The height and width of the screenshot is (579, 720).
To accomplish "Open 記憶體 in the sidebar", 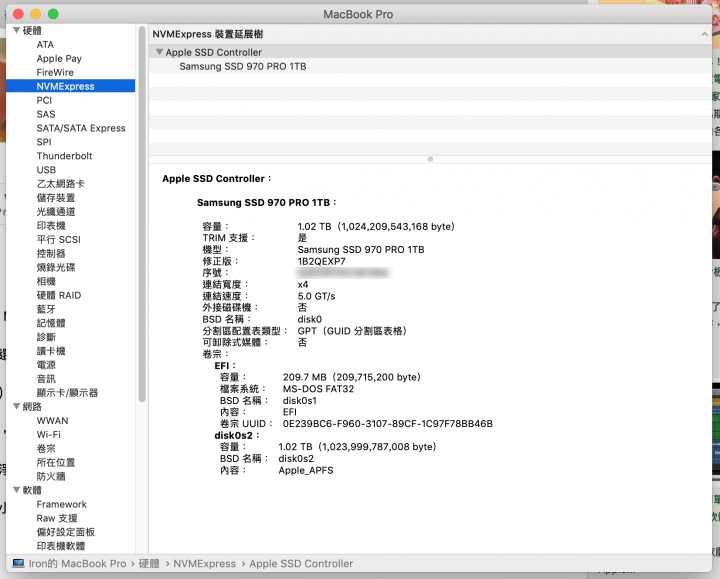I will tap(51, 323).
